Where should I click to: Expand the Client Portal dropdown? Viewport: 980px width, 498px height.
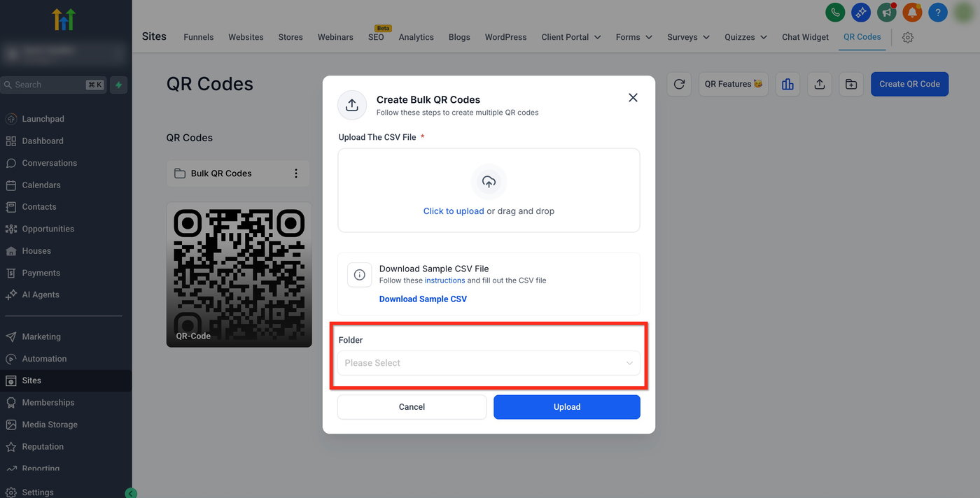pyautogui.click(x=571, y=37)
